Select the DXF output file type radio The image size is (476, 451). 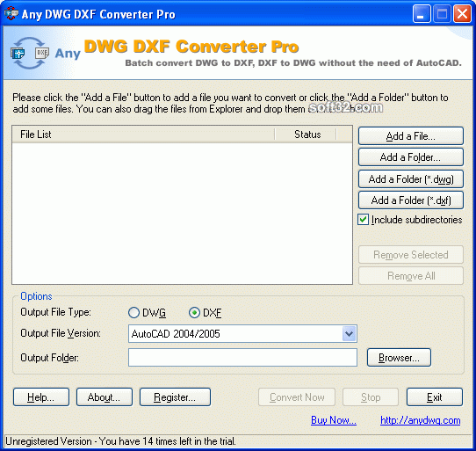194,313
